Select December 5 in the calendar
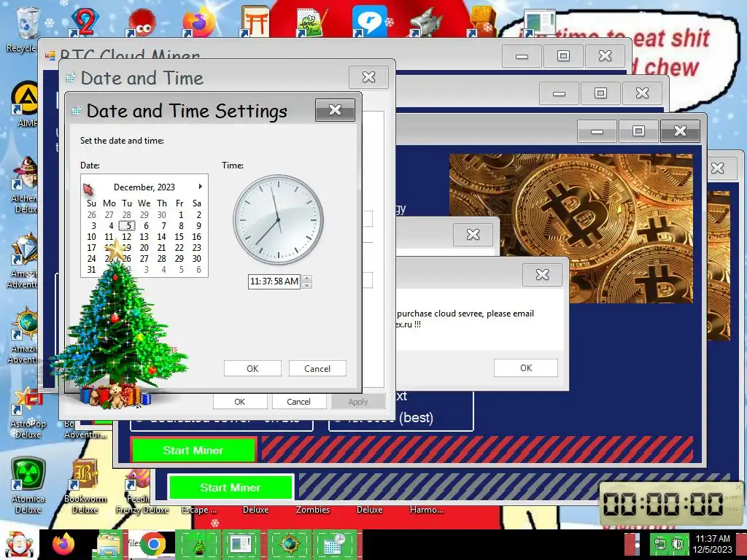The image size is (747, 560). pos(127,226)
